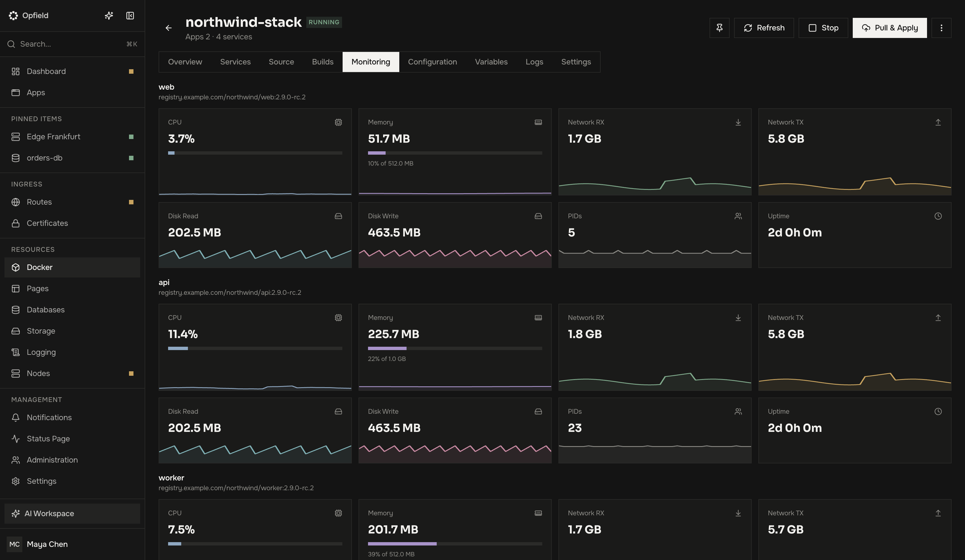The width and height of the screenshot is (965, 560).
Task: Open pinned item Edge Frankfurt
Action: click(72, 137)
